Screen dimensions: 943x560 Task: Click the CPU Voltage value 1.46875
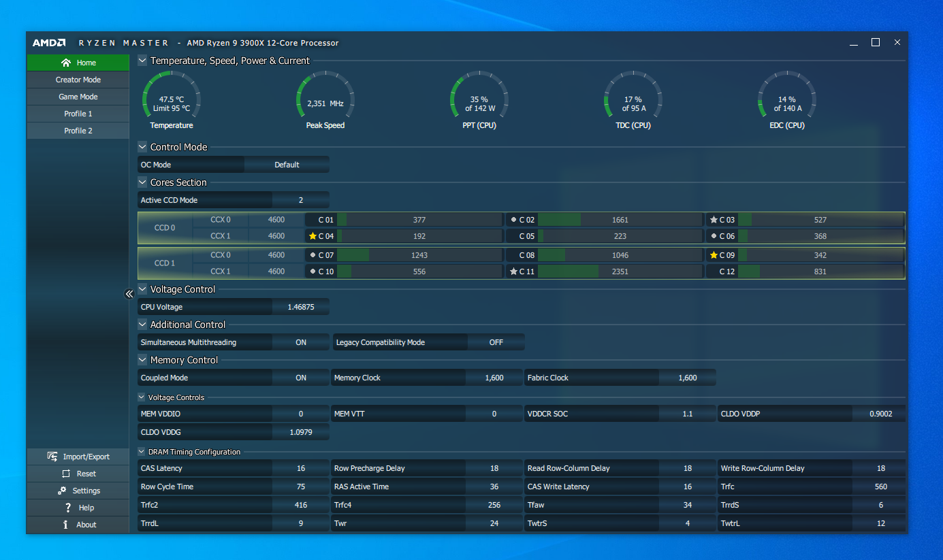coord(301,307)
